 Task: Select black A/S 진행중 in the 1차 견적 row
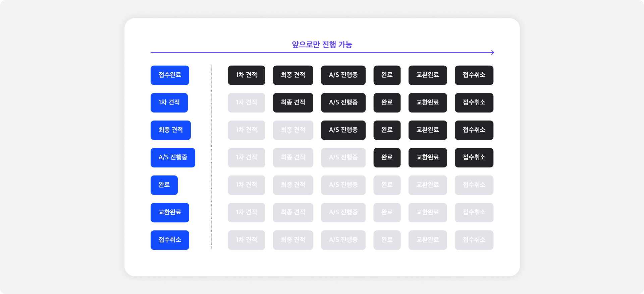pyautogui.click(x=343, y=103)
